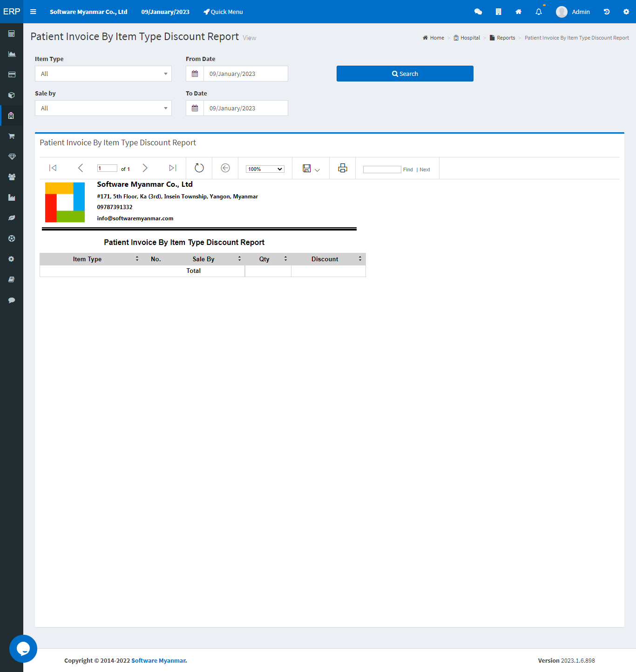Open area chart icon in sidebar
This screenshot has width=636, height=672.
click(12, 54)
